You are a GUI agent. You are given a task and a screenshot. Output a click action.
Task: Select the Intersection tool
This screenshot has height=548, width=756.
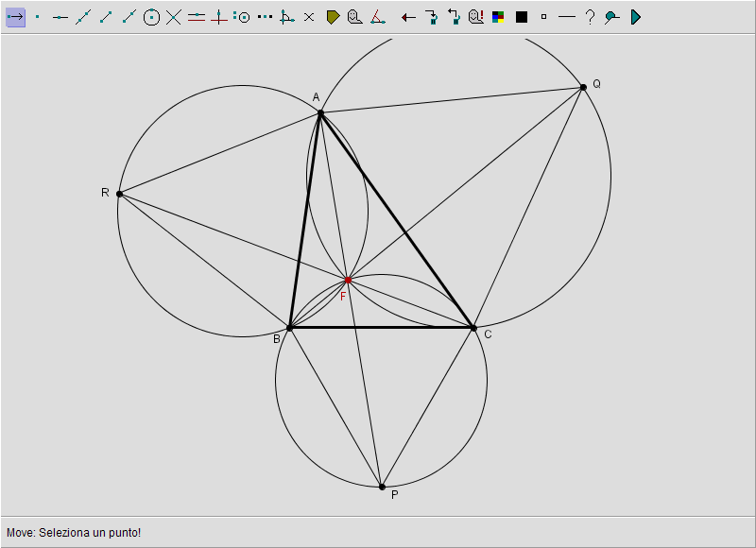point(174,17)
